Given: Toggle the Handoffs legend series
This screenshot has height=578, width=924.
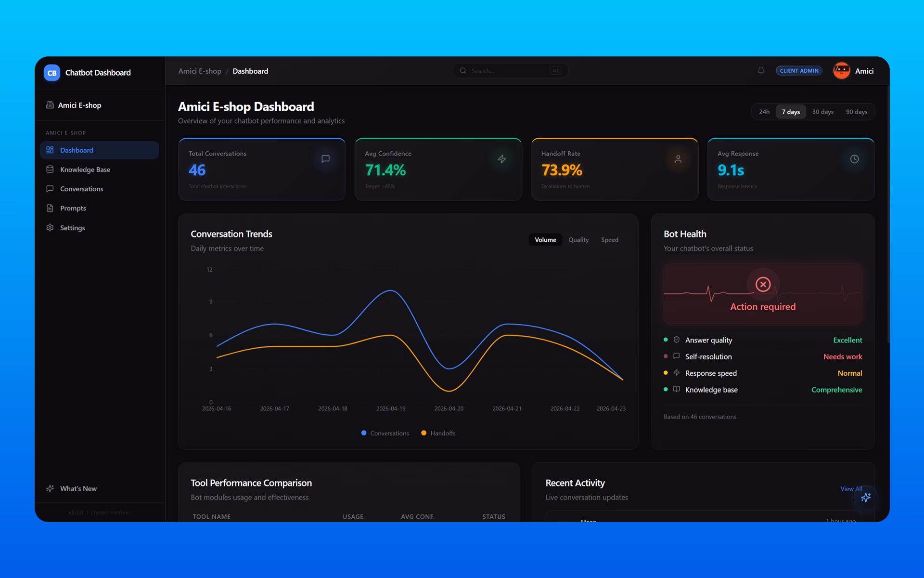Looking at the screenshot, I should (438, 433).
